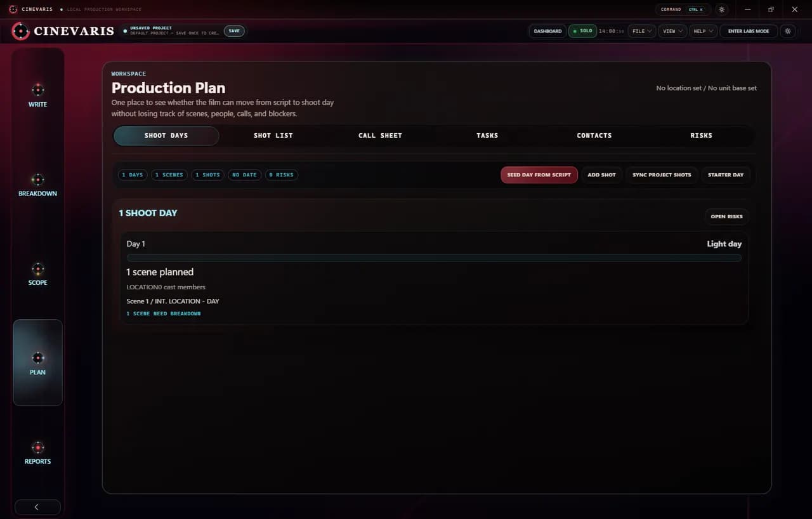
Task: Click the large Cinevaris logo icon
Action: [x=21, y=31]
